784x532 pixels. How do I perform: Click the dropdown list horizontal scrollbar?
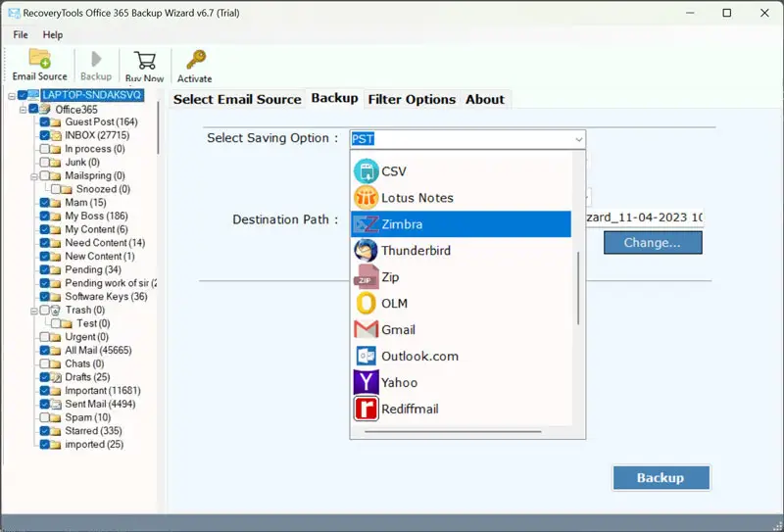pyautogui.click(x=453, y=431)
